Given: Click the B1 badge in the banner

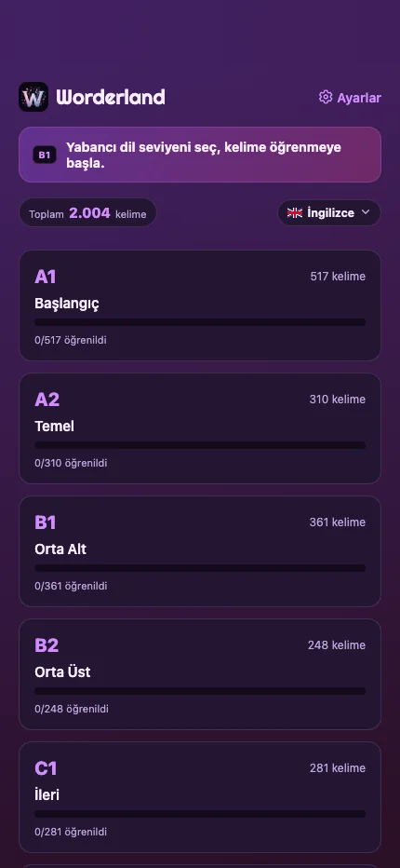Looking at the screenshot, I should 45,155.
